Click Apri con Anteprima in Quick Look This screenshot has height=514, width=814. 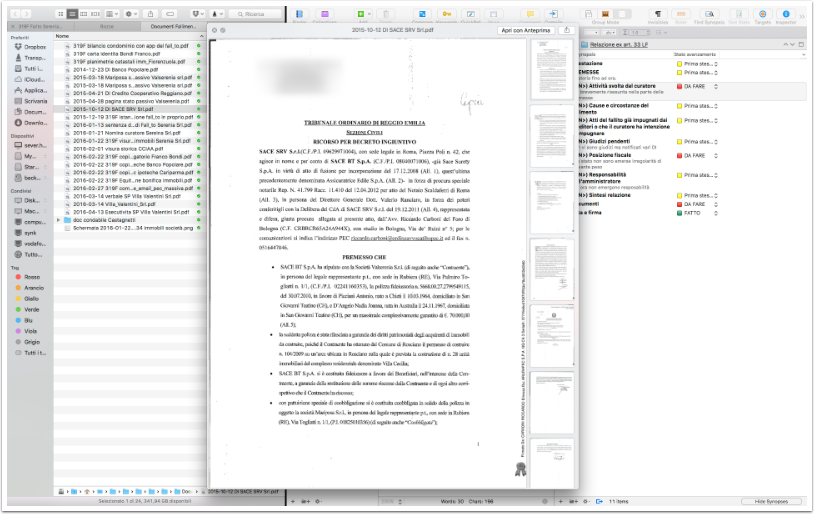click(x=525, y=31)
